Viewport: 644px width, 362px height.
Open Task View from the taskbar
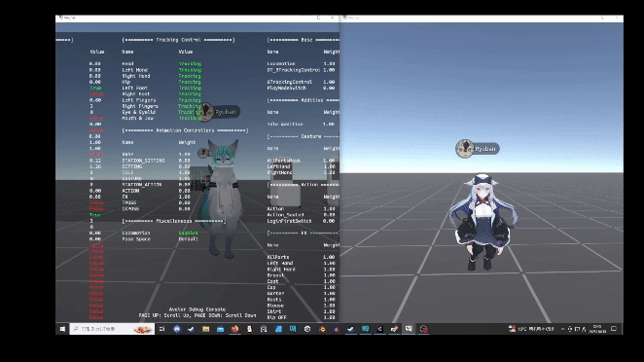[161, 329]
